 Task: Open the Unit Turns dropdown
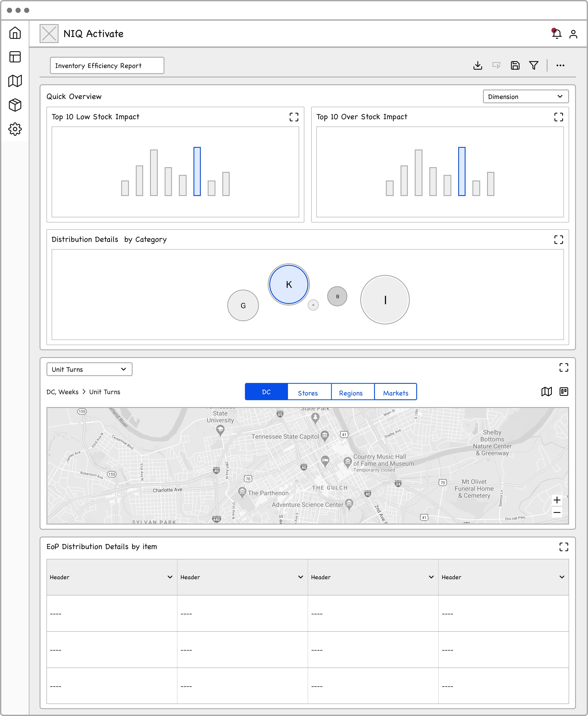(x=89, y=369)
